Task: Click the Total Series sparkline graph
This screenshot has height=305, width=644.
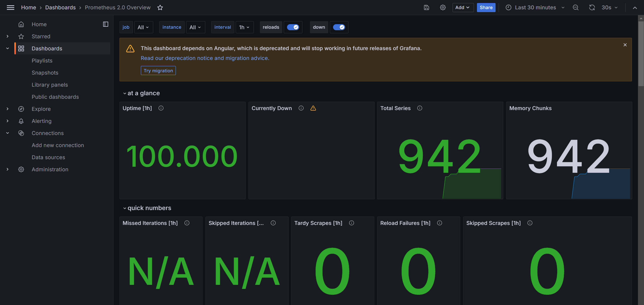Action: [x=472, y=184]
